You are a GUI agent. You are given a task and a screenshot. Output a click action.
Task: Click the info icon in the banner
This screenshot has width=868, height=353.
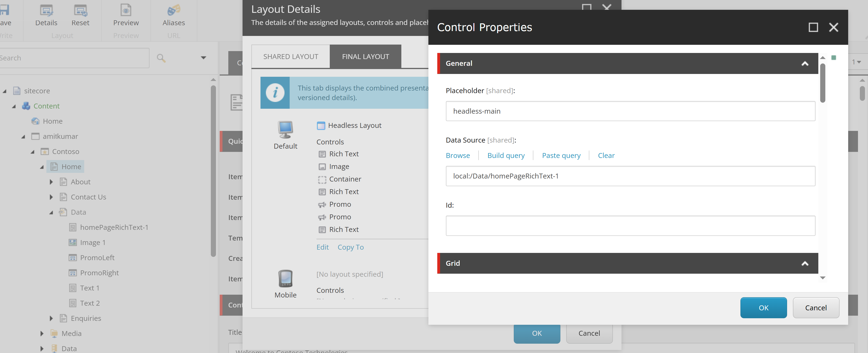coord(275,93)
